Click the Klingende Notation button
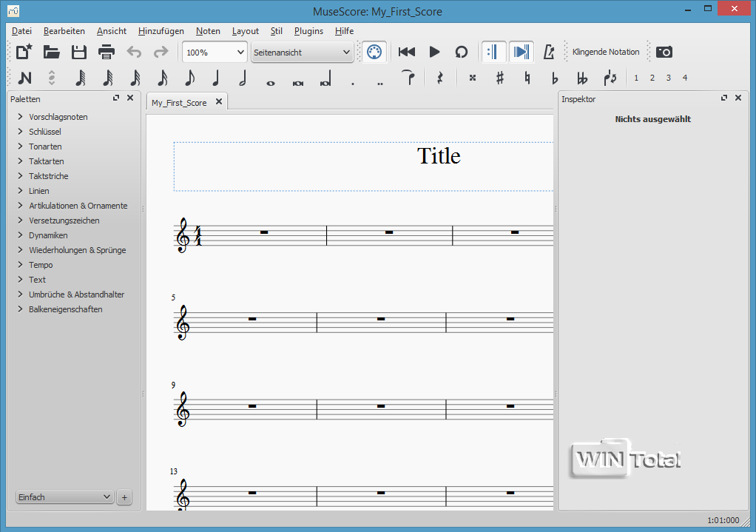This screenshot has width=756, height=532. 605,52
